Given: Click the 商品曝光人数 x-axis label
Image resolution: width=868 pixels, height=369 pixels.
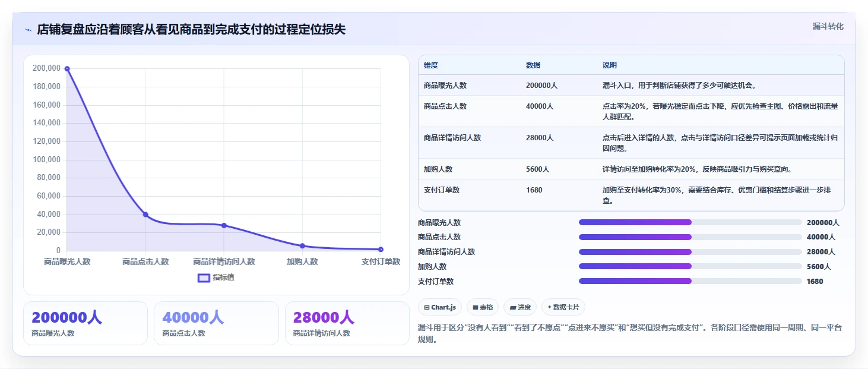Looking at the screenshot, I should point(67,261).
